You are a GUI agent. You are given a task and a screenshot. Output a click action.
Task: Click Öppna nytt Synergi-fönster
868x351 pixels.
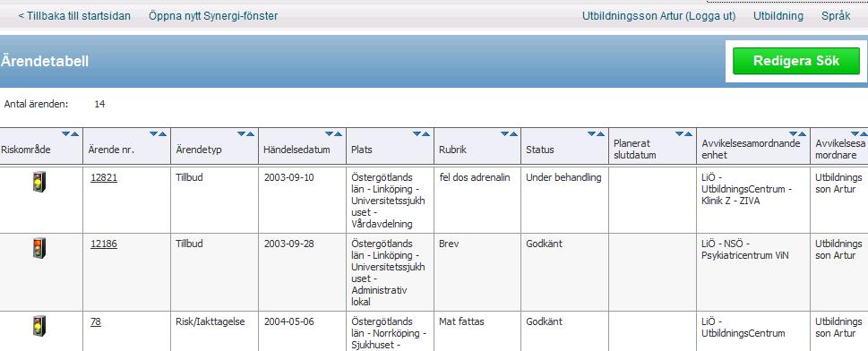(x=213, y=16)
